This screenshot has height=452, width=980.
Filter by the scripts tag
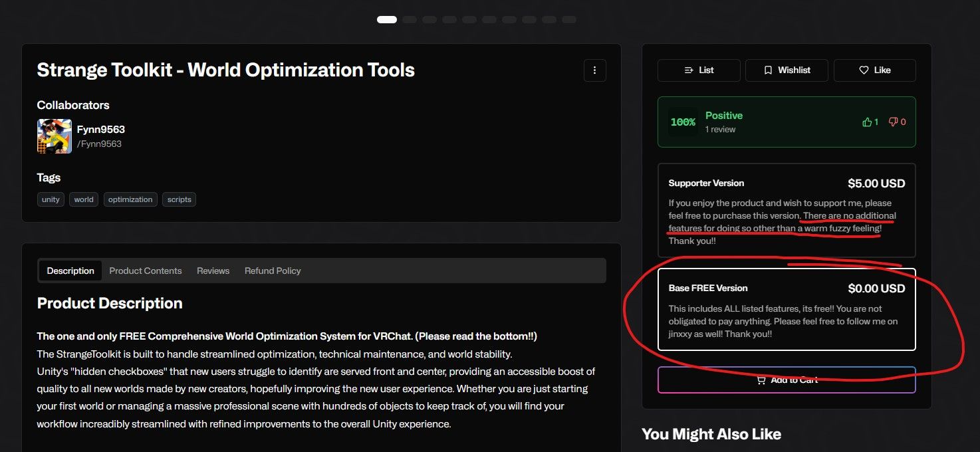180,199
